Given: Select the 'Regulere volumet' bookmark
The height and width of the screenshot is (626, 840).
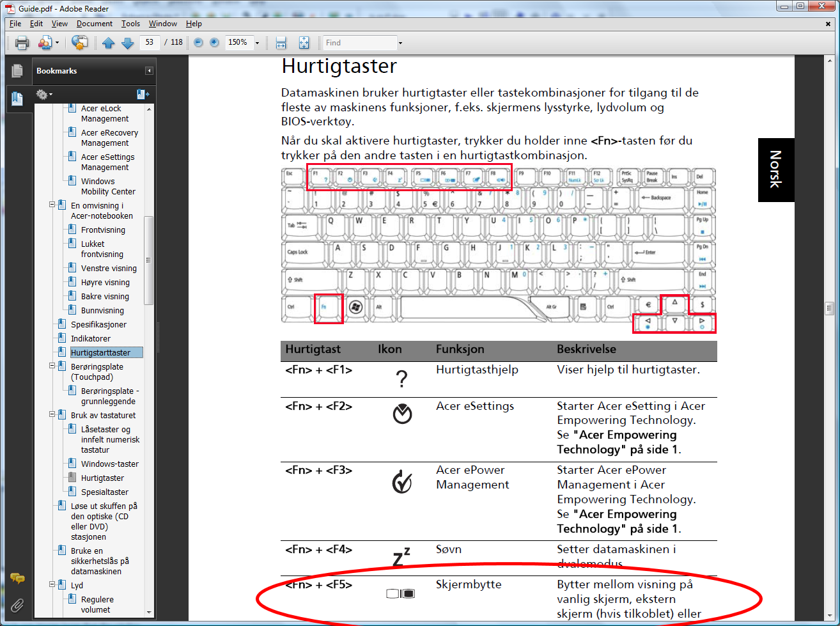Looking at the screenshot, I should pos(97,605).
